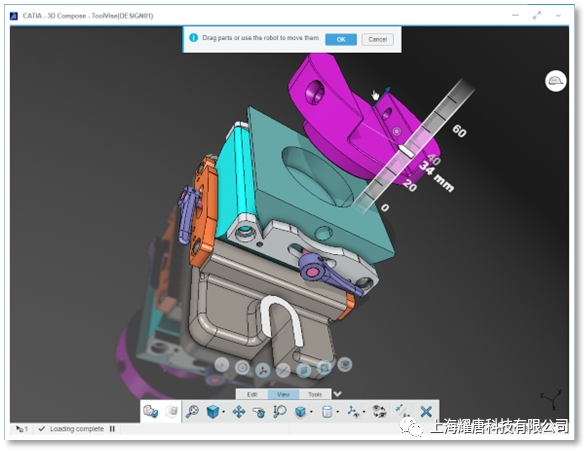Click the blue info icon in prompt

[x=194, y=38]
